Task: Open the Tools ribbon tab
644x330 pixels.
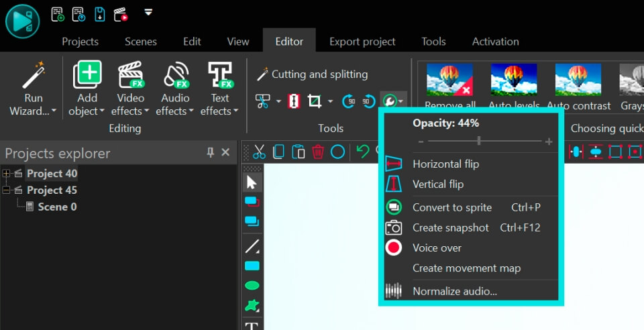Action: [433, 42]
